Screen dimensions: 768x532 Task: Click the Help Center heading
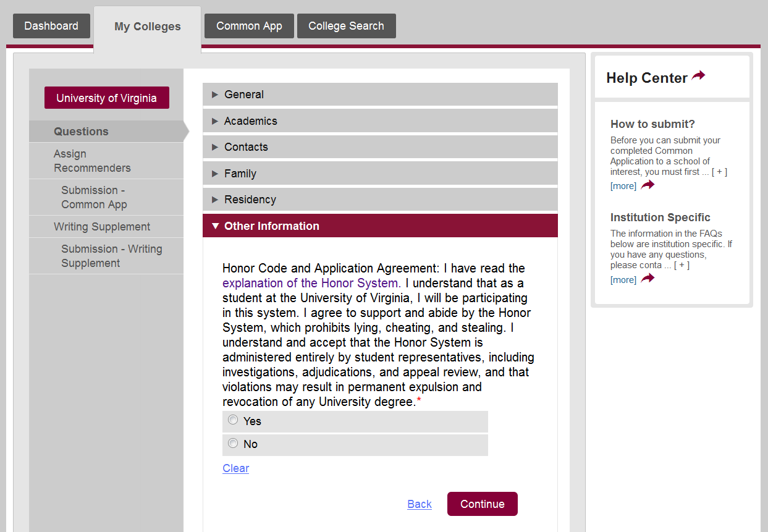click(x=647, y=78)
